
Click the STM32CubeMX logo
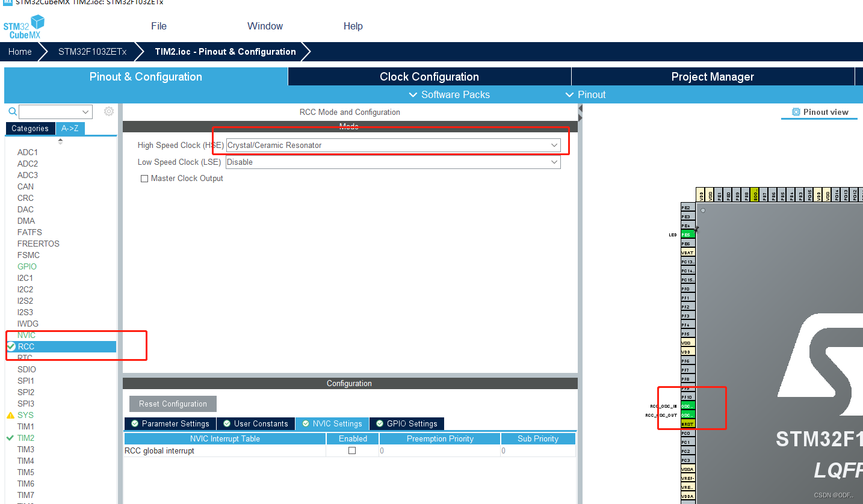click(x=23, y=27)
